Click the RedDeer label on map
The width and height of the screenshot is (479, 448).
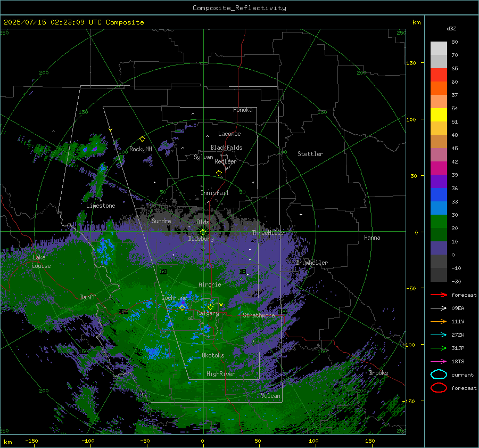pos(226,161)
